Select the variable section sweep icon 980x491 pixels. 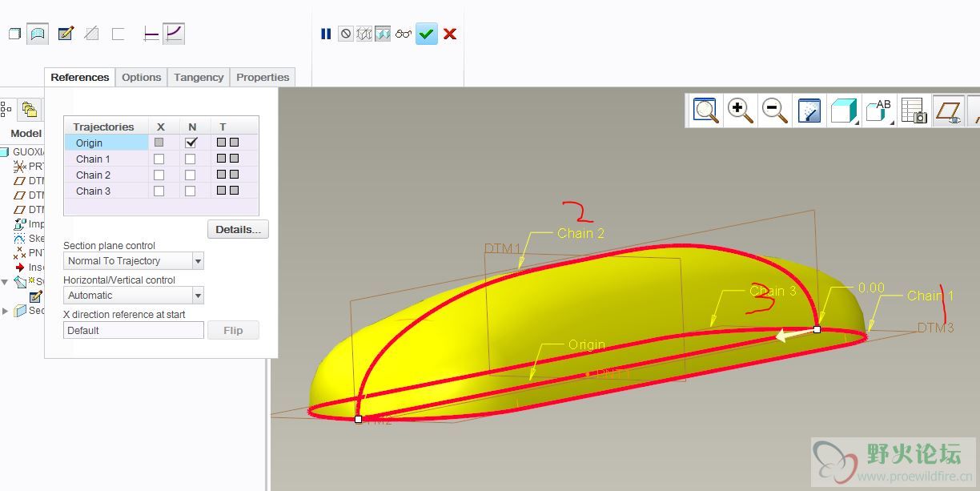pyautogui.click(x=174, y=34)
